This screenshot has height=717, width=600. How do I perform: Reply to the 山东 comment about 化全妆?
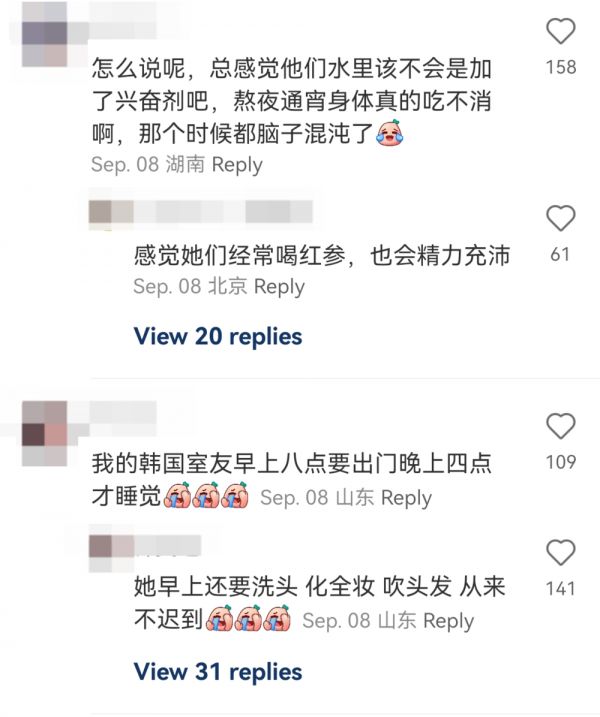point(448,621)
